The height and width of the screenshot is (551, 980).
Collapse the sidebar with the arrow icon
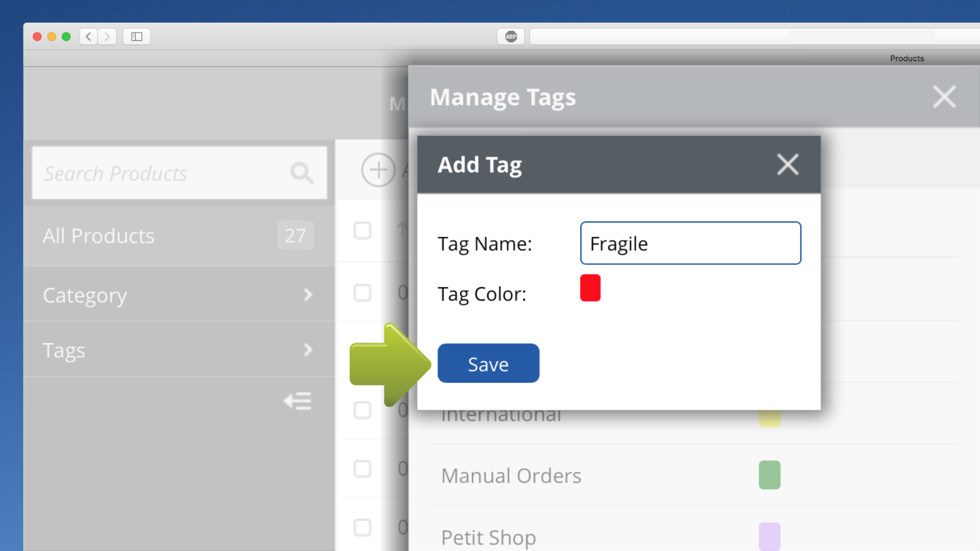click(x=298, y=401)
